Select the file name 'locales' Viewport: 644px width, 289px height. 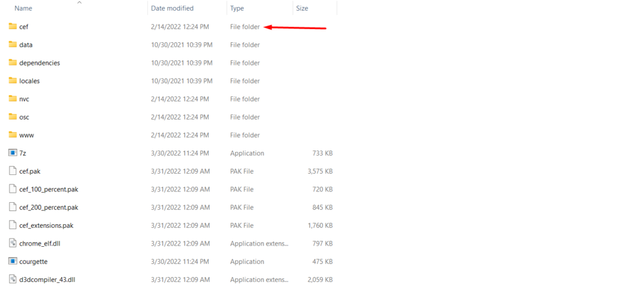(x=30, y=81)
